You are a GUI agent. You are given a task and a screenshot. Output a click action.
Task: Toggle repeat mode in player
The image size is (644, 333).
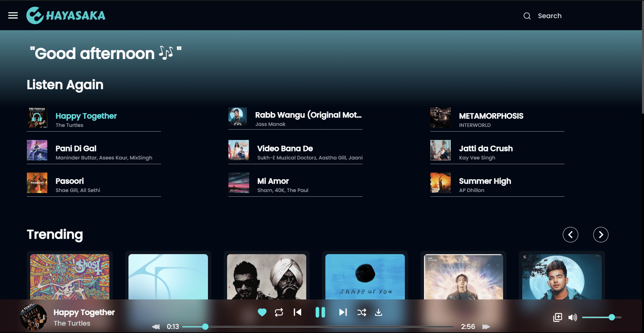pyautogui.click(x=279, y=313)
